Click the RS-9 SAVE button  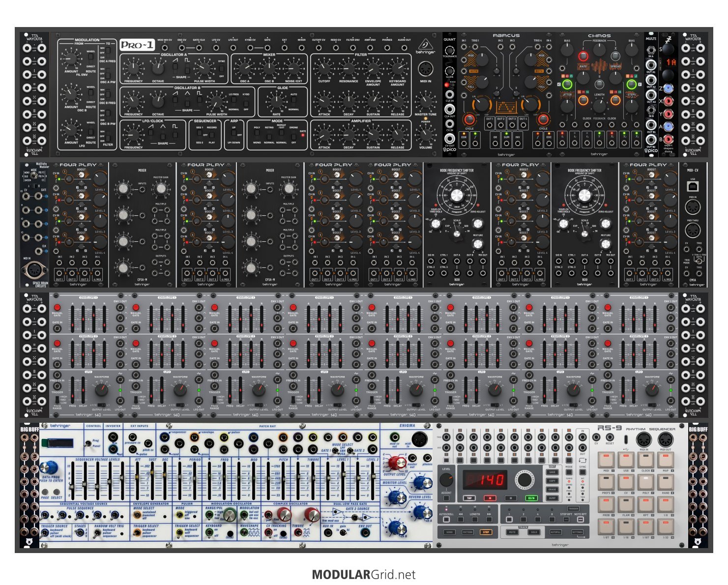click(x=552, y=472)
